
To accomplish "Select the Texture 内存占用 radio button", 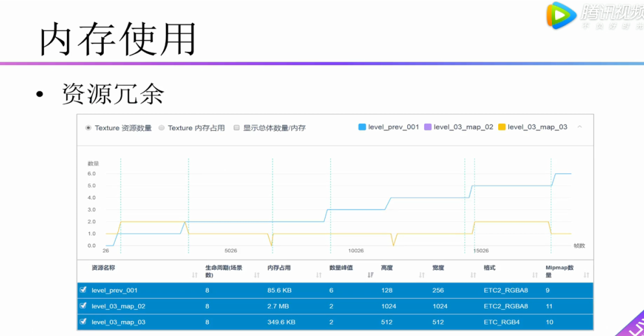I will pos(161,128).
